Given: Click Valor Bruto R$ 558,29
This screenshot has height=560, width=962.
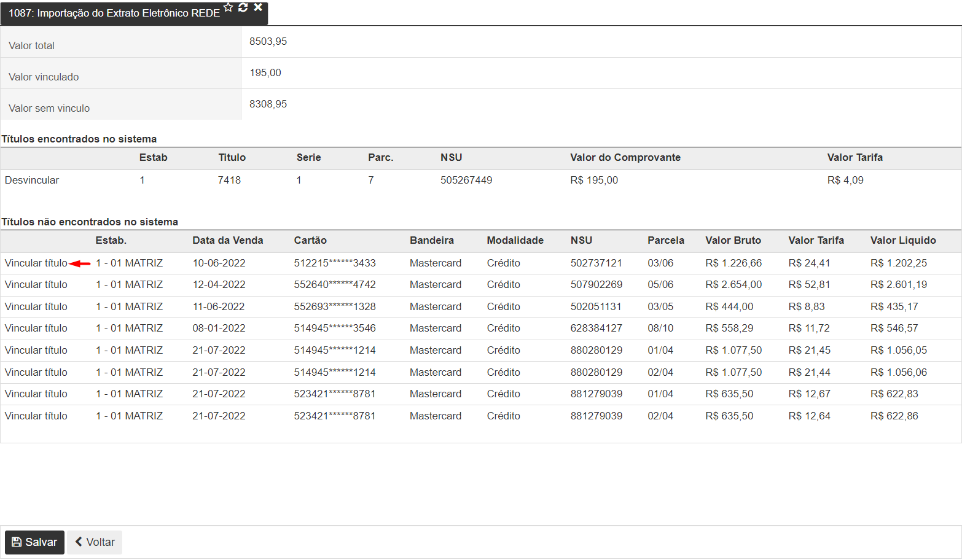Looking at the screenshot, I should 729,328.
